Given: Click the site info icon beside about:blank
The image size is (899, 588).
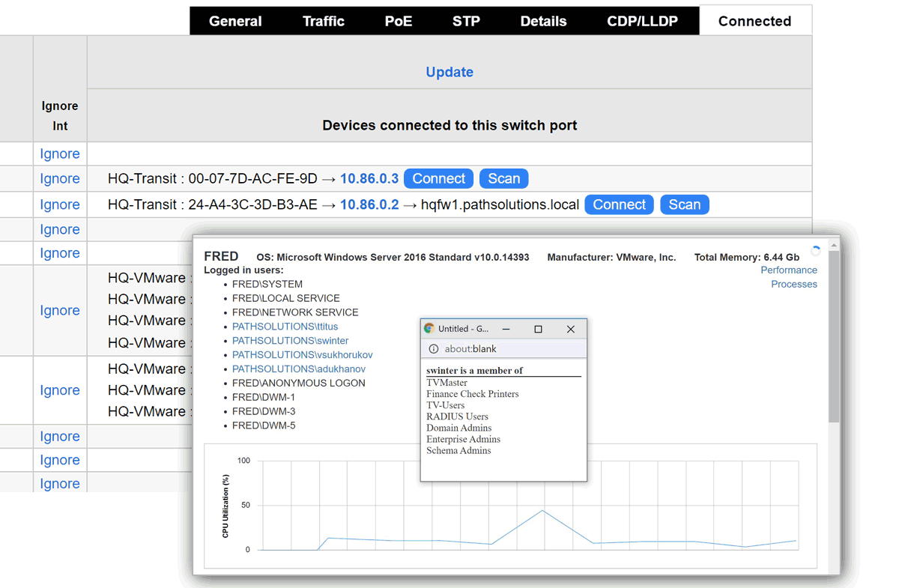Looking at the screenshot, I should [x=433, y=349].
